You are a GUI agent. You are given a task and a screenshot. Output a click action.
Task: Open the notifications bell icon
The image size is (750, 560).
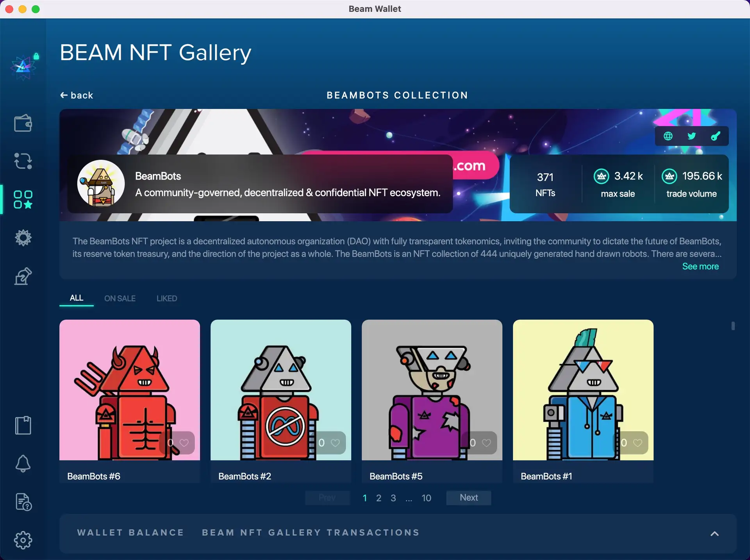(x=23, y=463)
